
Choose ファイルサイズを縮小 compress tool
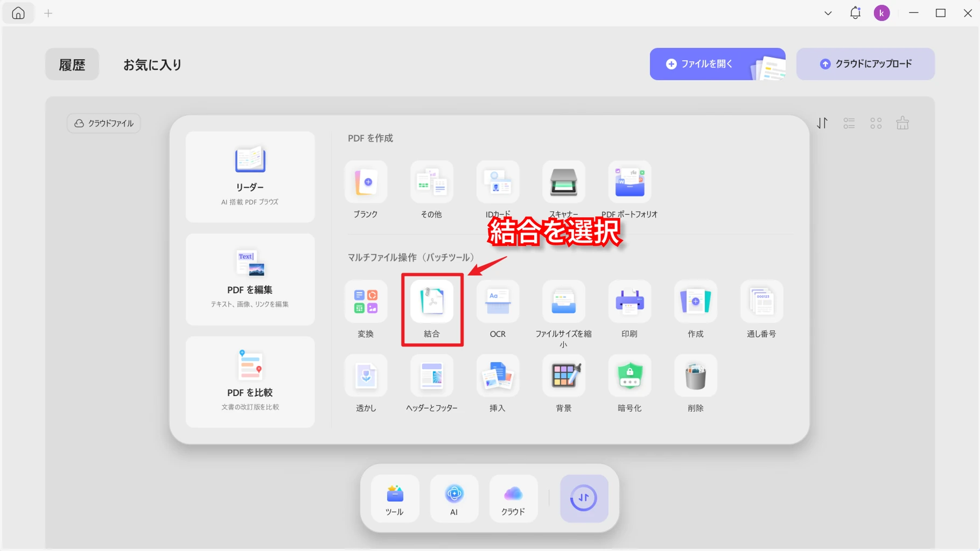pos(564,301)
